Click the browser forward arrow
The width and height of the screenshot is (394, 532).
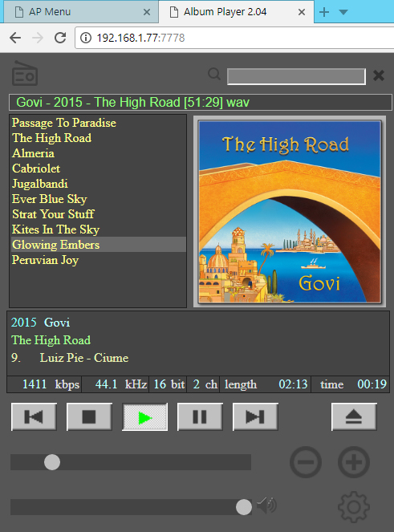38,38
